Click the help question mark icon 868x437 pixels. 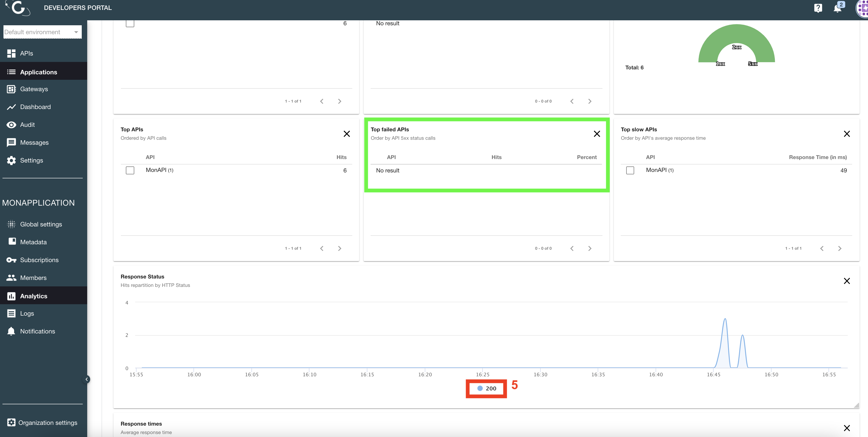[x=818, y=8]
